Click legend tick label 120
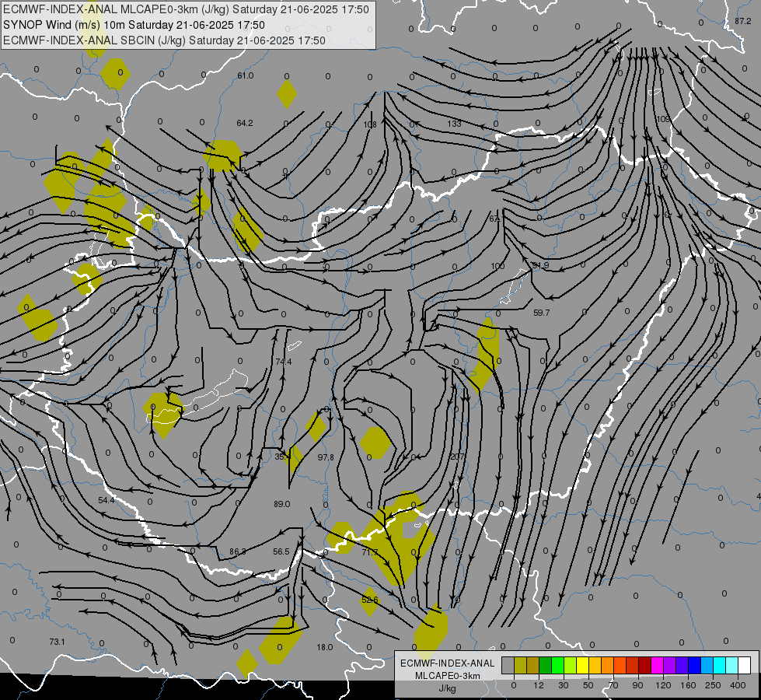The height and width of the screenshot is (700, 761). [663, 685]
